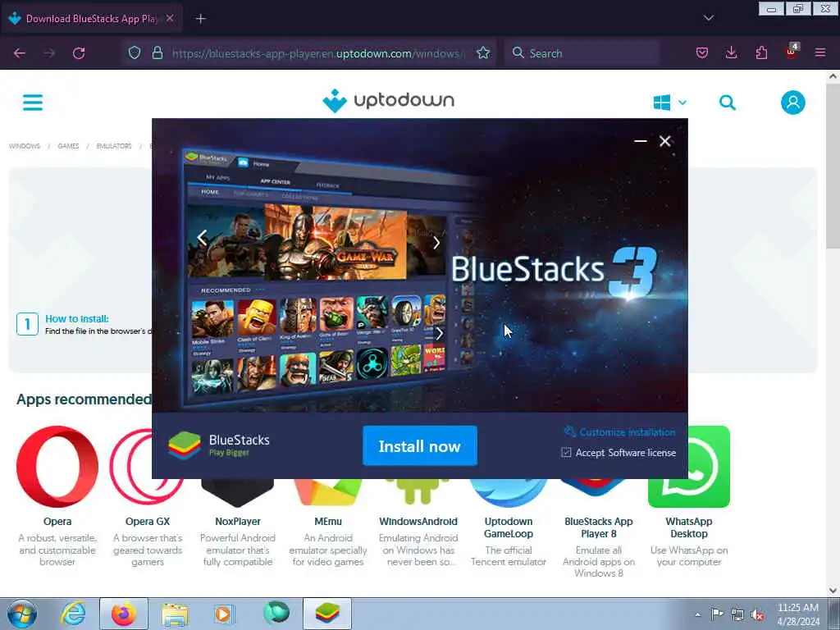Open Uptodown GameLoop app link
The width and height of the screenshot is (840, 630).
coord(509,527)
